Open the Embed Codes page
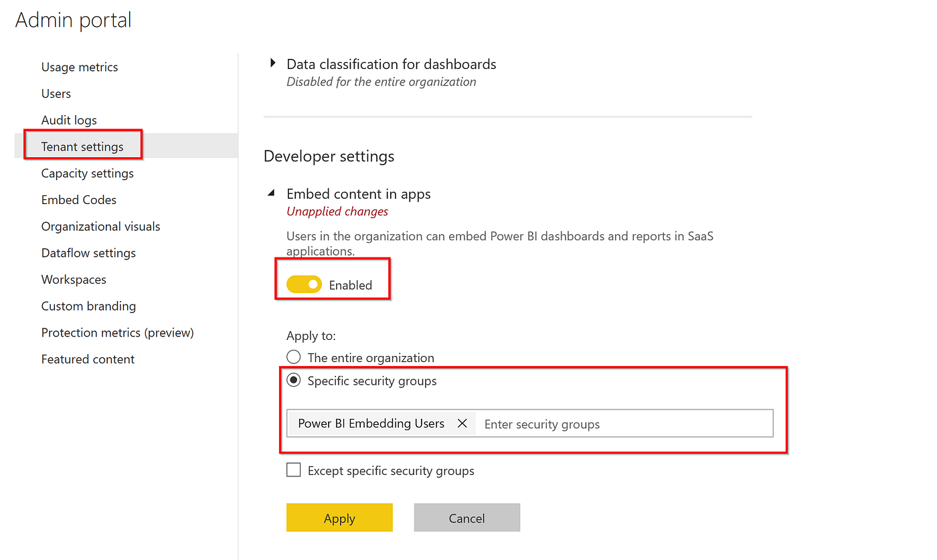The height and width of the screenshot is (560, 937). pos(79,199)
